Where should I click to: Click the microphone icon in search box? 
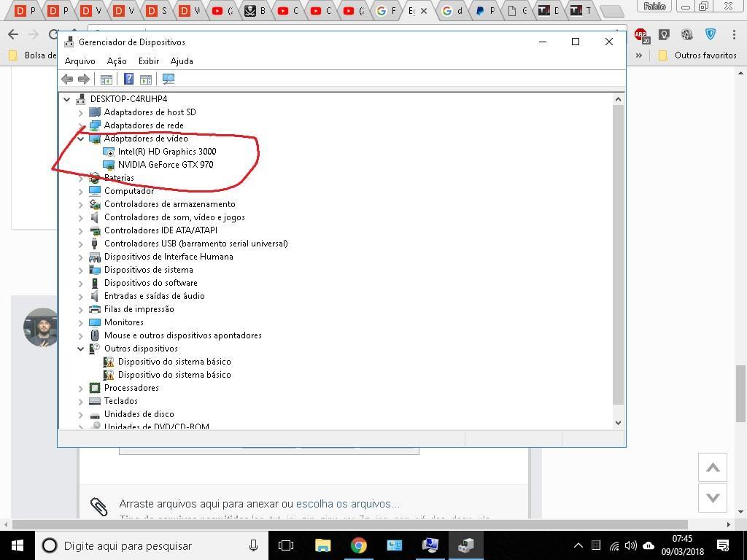point(253,545)
